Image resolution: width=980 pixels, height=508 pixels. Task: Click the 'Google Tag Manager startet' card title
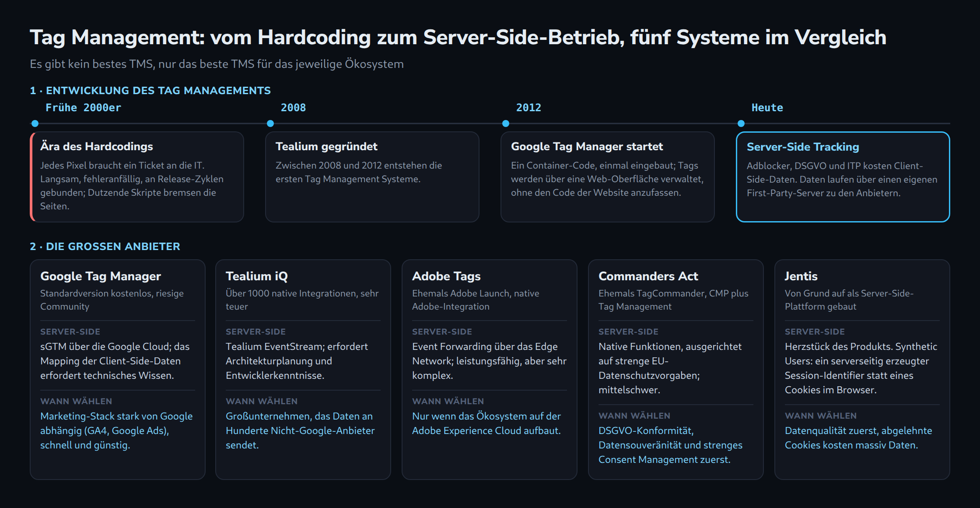587,146
